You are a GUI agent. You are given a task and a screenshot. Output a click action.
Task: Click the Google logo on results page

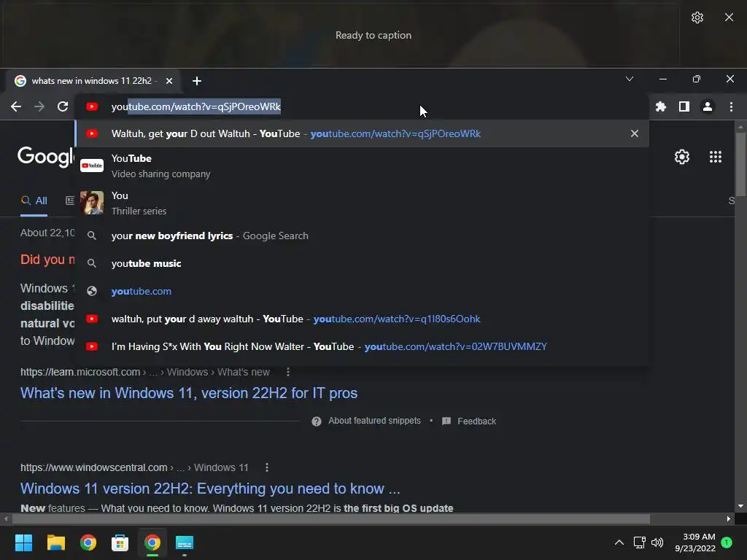click(46, 156)
